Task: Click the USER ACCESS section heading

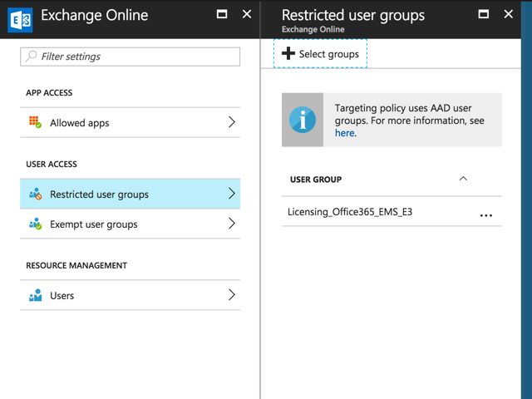Action: 52,165
